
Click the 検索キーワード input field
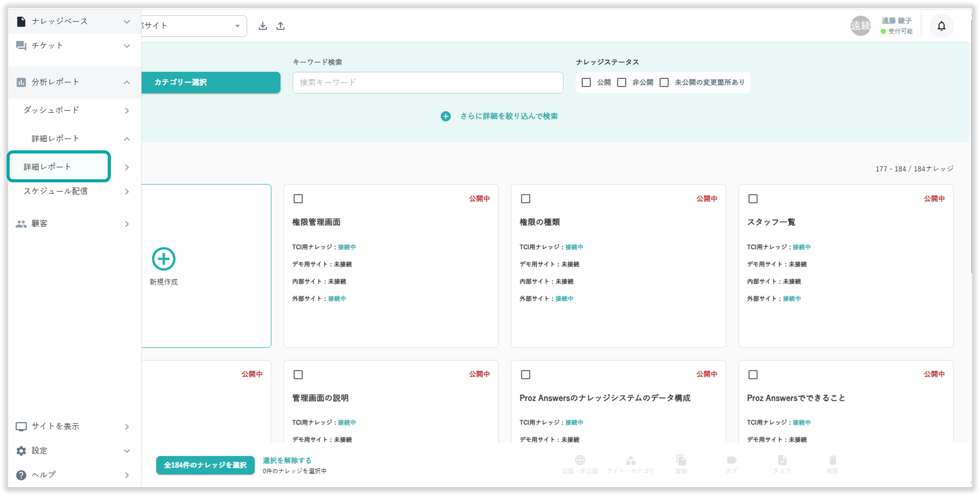pyautogui.click(x=428, y=82)
